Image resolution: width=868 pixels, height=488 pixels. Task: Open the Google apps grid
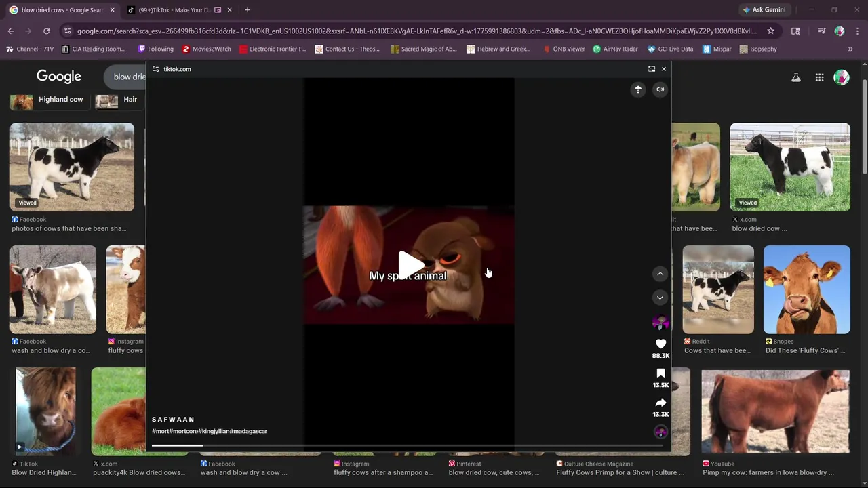(819, 77)
